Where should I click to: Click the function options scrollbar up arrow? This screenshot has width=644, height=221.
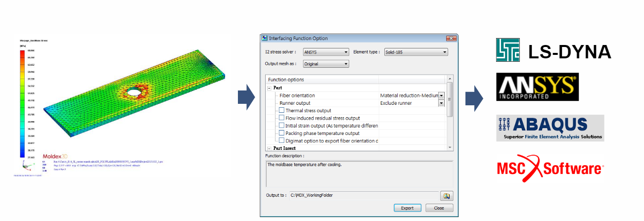click(450, 78)
